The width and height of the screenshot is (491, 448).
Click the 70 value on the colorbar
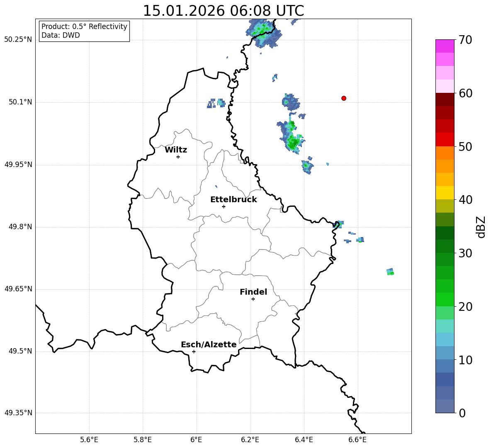tap(465, 40)
